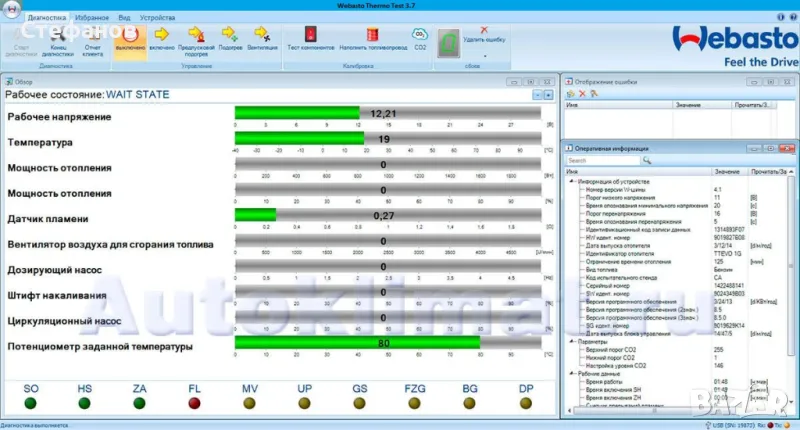Open the 'Устройства' ribbon tab
800x430 pixels.
point(157,18)
